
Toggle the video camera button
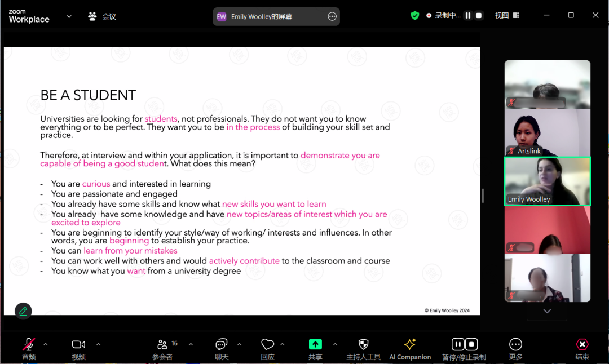click(x=78, y=344)
